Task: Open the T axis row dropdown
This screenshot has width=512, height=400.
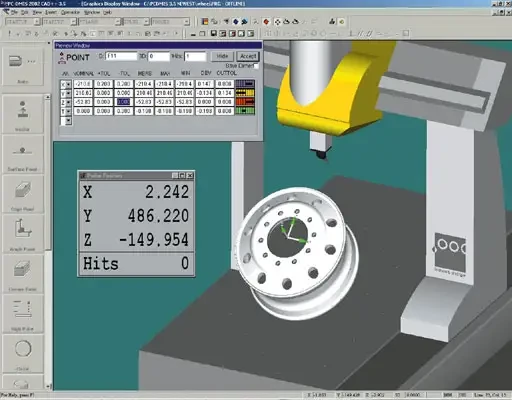Action: click(x=68, y=111)
